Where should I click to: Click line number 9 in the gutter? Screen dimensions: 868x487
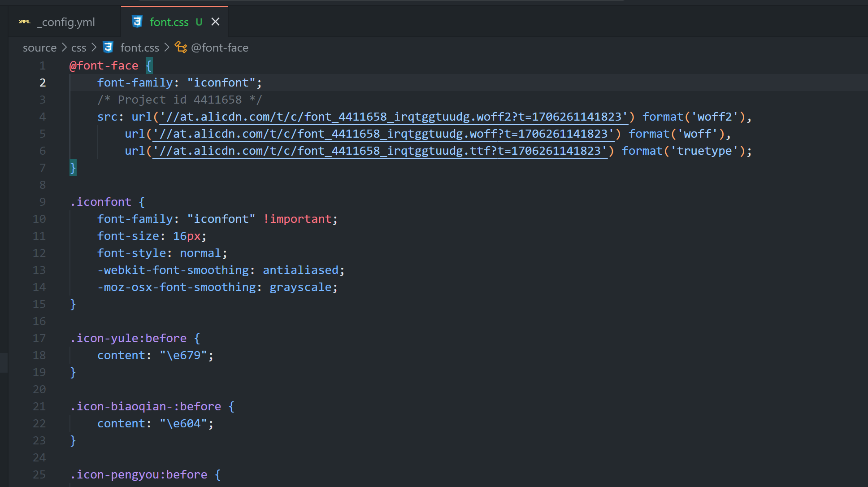click(43, 202)
